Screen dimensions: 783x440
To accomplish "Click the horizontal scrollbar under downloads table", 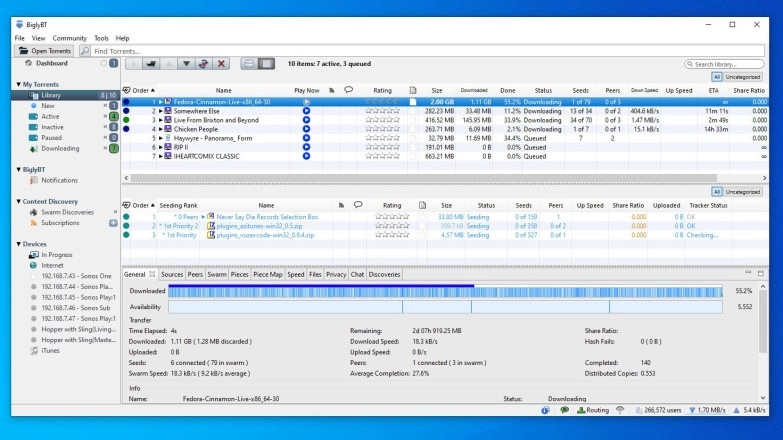I will pos(423,178).
